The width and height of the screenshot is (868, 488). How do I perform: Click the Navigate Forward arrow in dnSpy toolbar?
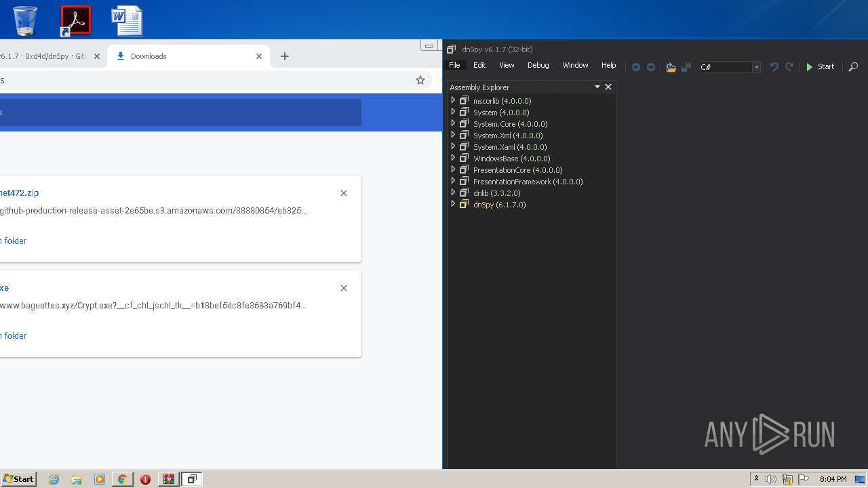click(651, 66)
